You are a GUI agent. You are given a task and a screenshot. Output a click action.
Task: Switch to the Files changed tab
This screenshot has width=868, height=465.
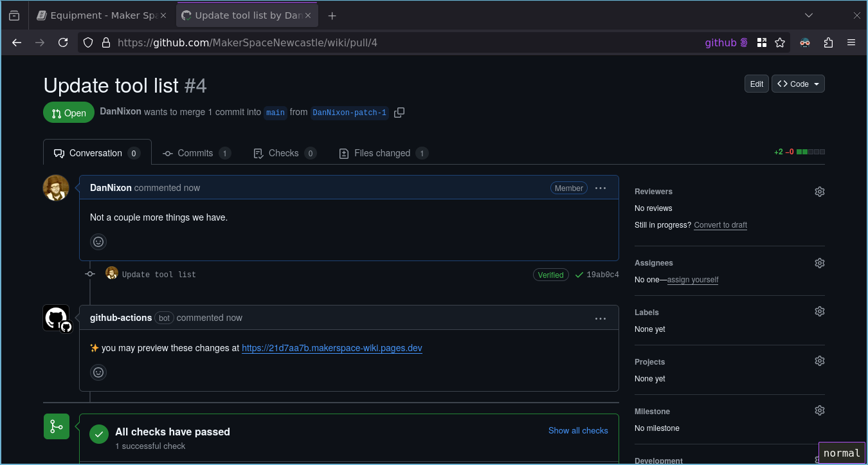coord(383,153)
